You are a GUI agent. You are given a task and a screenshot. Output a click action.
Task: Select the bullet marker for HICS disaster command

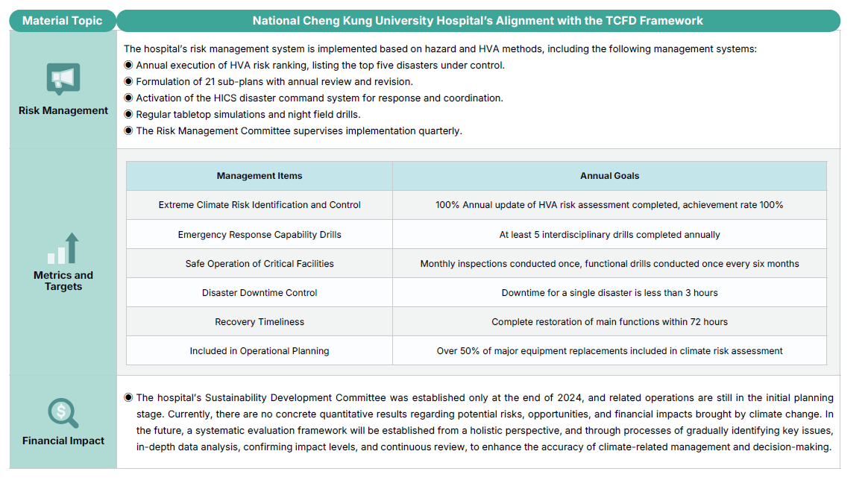(x=128, y=98)
